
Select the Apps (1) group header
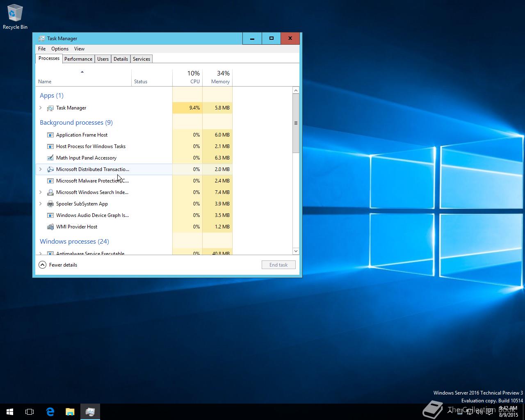coord(52,96)
